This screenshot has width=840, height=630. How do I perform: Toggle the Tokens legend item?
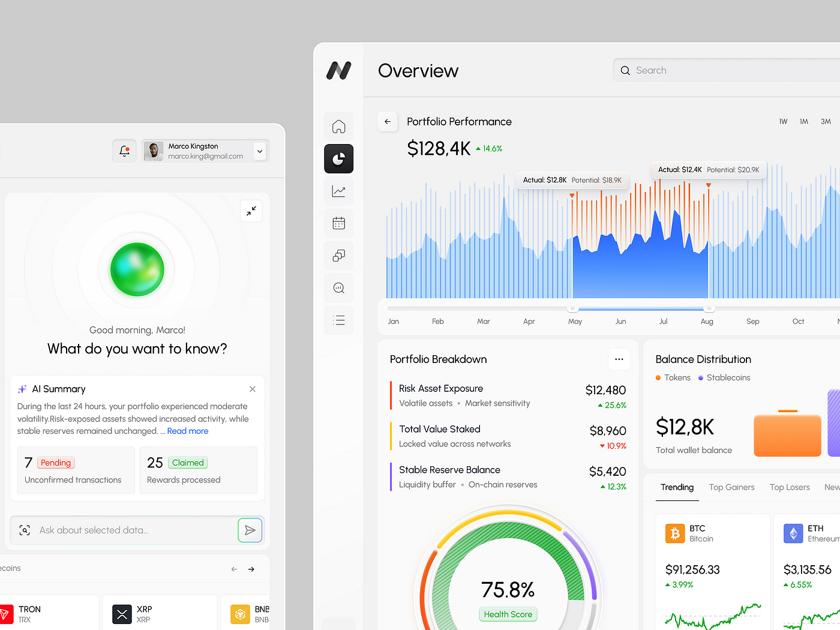[x=673, y=377]
